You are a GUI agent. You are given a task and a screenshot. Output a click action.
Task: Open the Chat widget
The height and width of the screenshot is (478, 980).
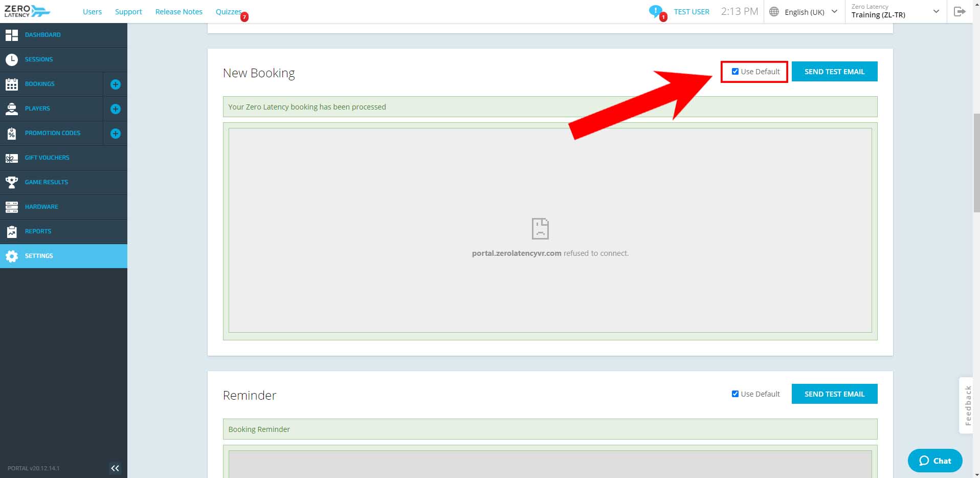coord(935,461)
